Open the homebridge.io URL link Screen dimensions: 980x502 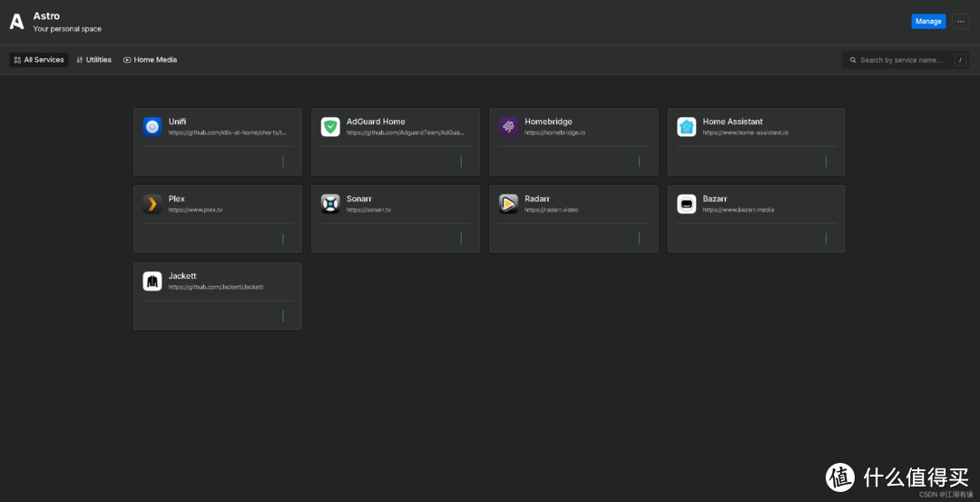pyautogui.click(x=555, y=133)
